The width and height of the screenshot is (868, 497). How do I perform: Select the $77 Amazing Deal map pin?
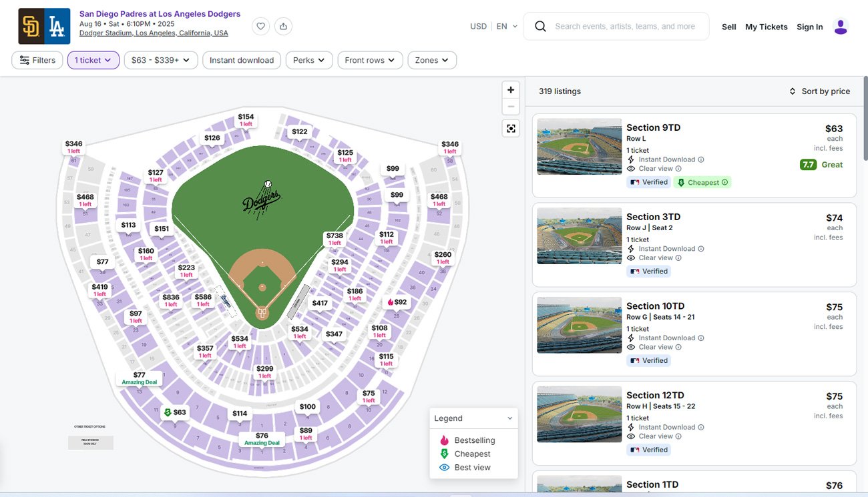pos(139,378)
